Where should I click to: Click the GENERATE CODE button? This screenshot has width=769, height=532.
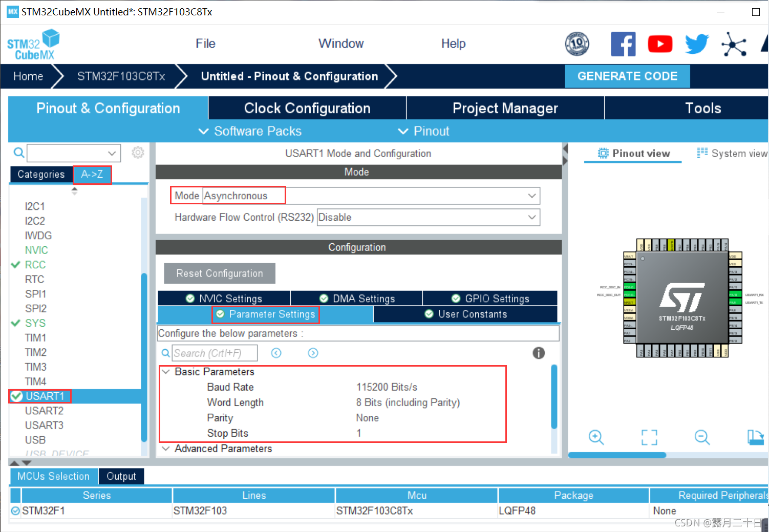pyautogui.click(x=627, y=76)
